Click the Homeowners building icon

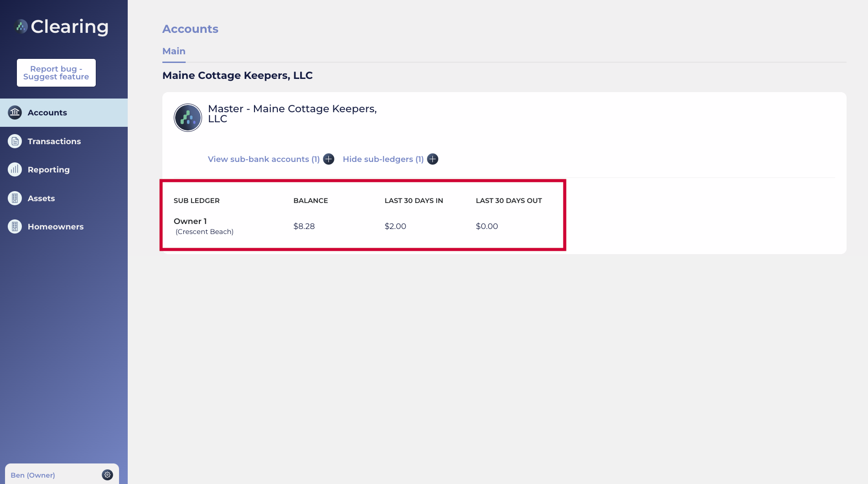[15, 227]
